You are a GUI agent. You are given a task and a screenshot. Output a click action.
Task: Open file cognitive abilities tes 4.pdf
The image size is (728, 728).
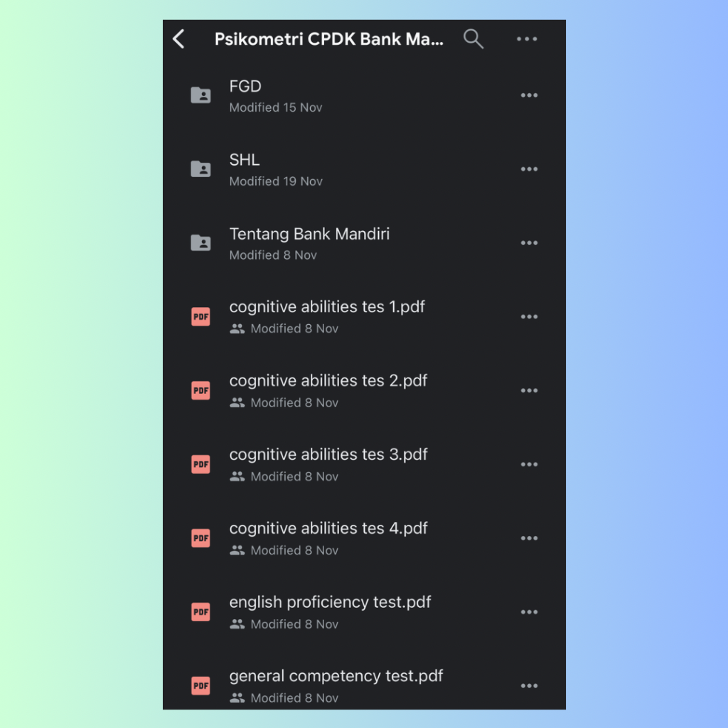[x=328, y=529]
